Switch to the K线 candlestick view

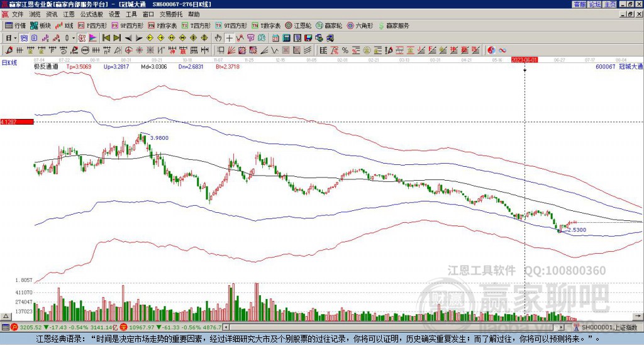click(x=64, y=25)
